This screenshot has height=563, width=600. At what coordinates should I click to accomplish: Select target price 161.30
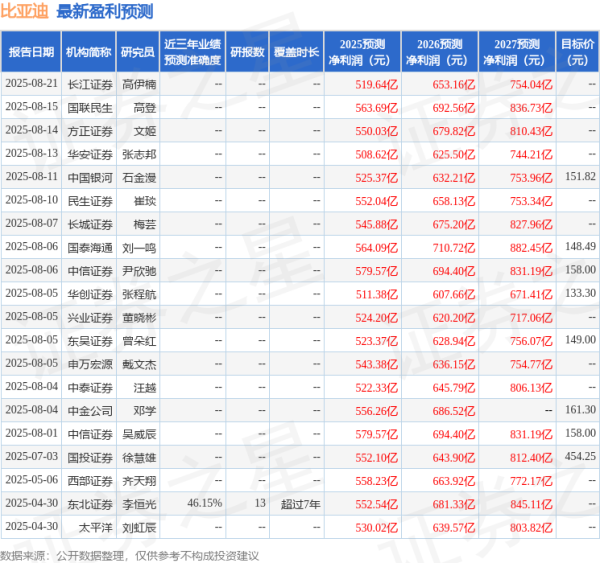(x=580, y=410)
